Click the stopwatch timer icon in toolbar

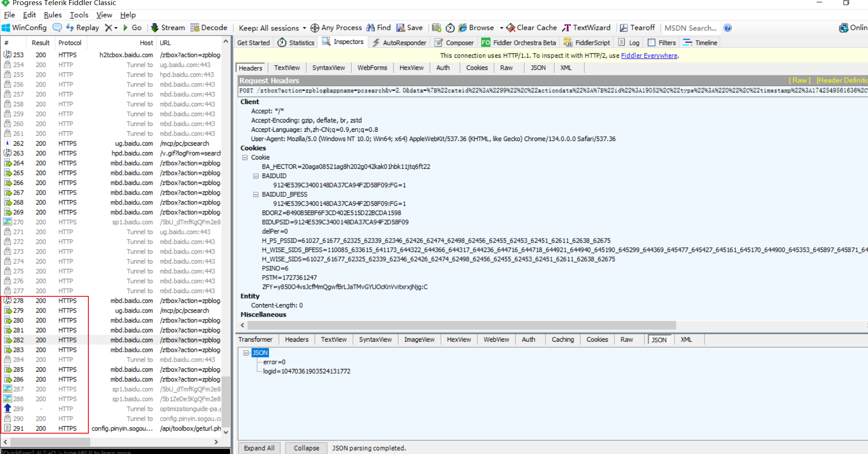click(x=450, y=28)
